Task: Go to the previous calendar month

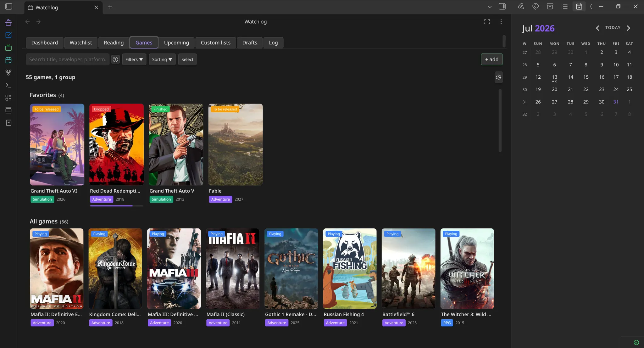Action: tap(597, 28)
